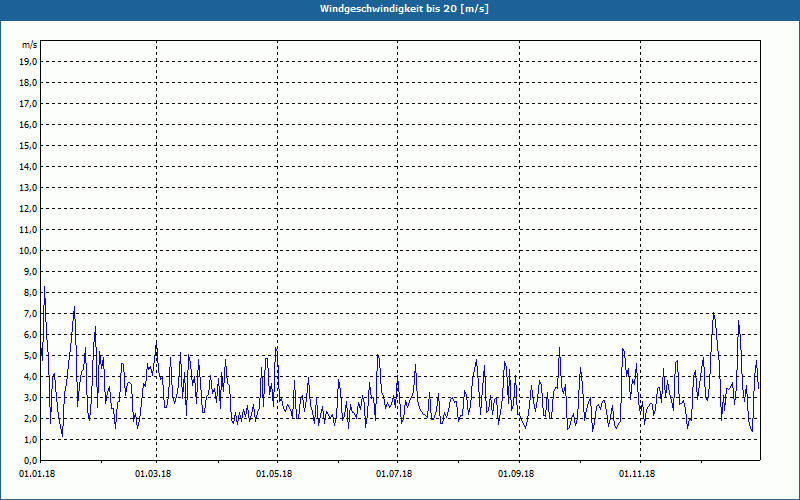Image resolution: width=800 pixels, height=500 pixels.
Task: Click the 7,0 y-axis label
Action: pyautogui.click(x=30, y=313)
